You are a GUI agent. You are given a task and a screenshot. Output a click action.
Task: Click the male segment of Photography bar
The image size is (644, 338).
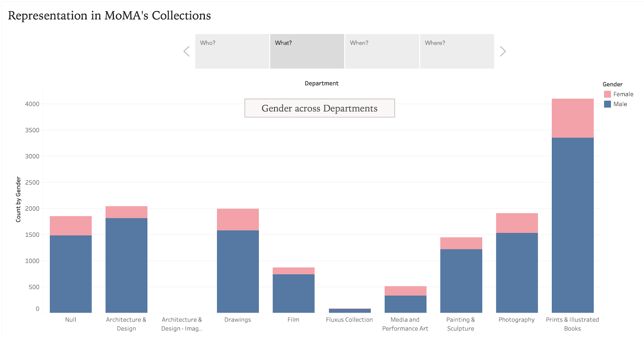[x=517, y=273]
